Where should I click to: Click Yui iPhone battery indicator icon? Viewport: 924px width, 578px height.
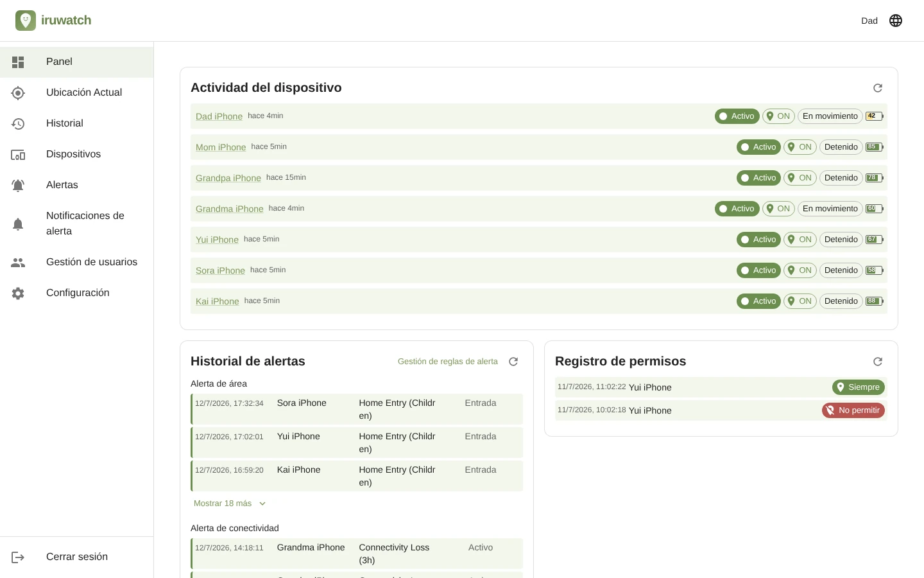click(875, 240)
